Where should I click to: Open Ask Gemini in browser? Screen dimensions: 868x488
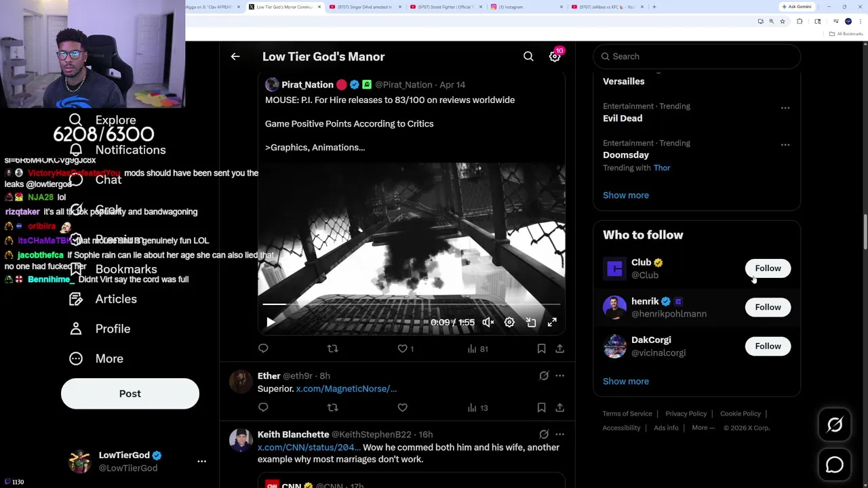point(797,7)
